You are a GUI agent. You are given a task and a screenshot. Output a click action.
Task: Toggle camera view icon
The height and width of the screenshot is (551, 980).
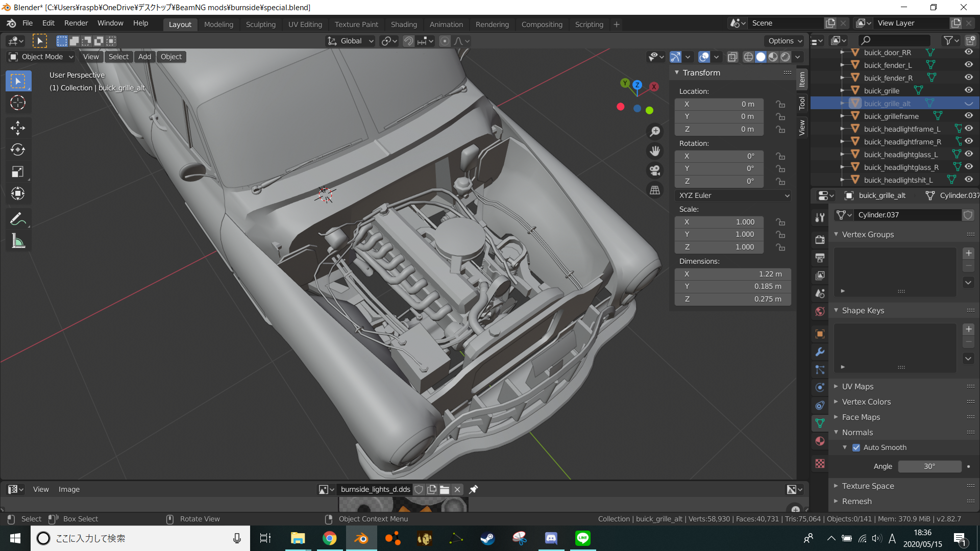tap(655, 170)
